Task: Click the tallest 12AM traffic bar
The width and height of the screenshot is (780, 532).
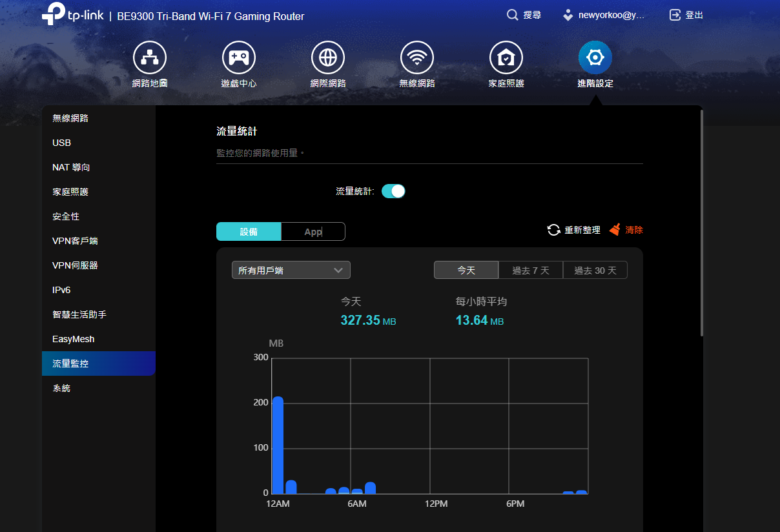Action: (278, 445)
